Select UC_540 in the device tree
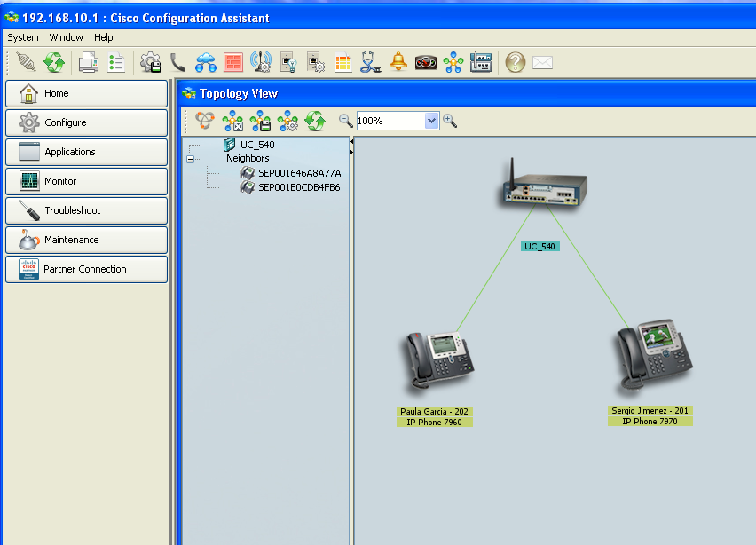756x545 pixels. 257,145
